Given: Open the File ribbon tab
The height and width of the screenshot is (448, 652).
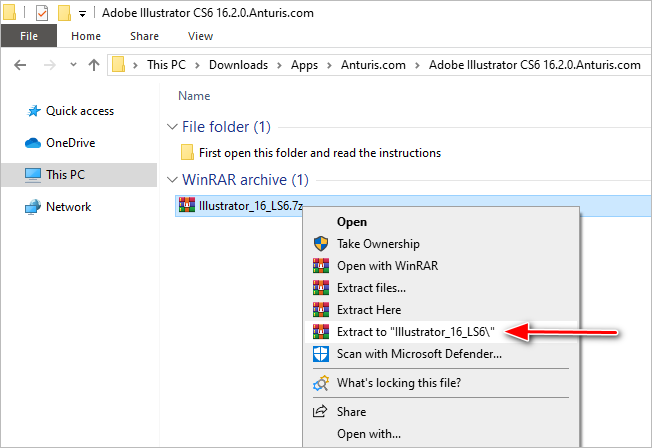Looking at the screenshot, I should tap(29, 36).
